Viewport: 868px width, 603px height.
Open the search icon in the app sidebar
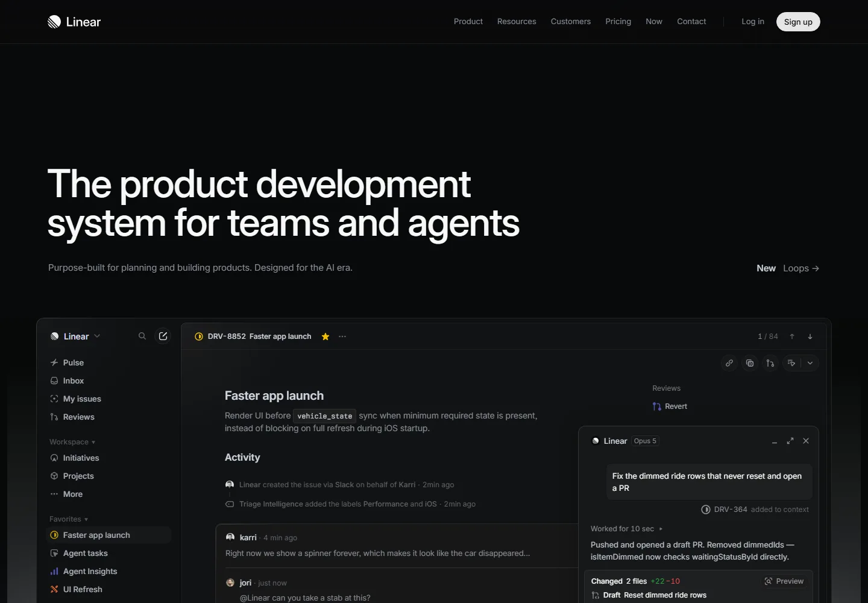click(x=142, y=336)
